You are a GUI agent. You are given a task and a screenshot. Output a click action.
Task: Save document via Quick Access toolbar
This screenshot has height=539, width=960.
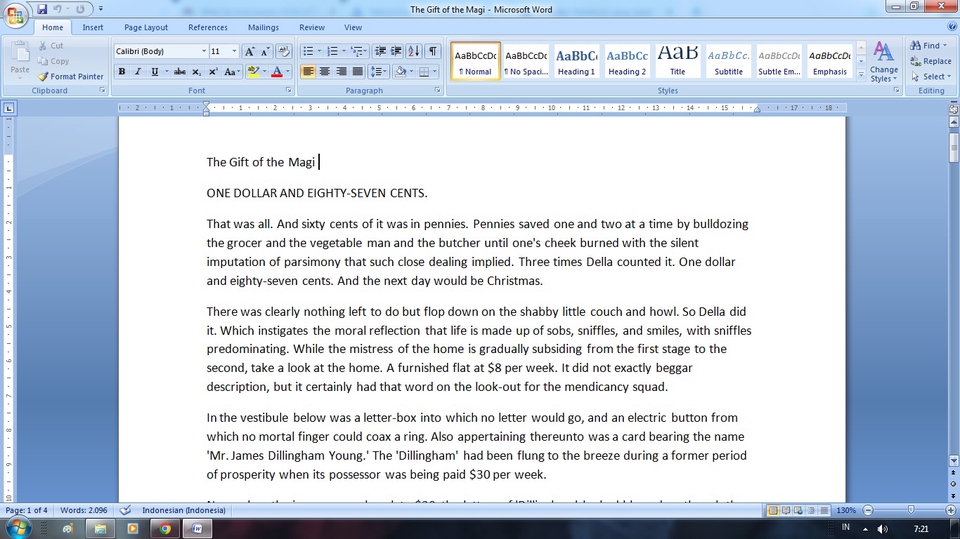pos(42,9)
